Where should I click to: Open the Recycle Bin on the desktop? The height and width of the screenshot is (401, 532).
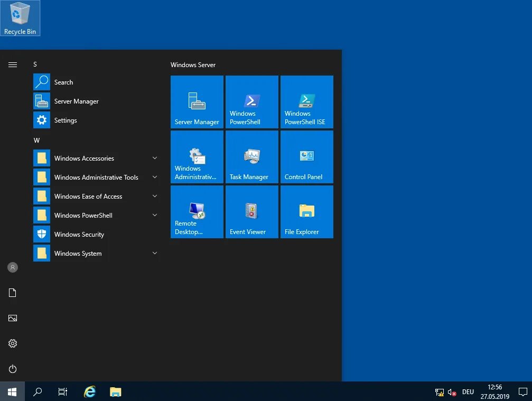pos(20,18)
